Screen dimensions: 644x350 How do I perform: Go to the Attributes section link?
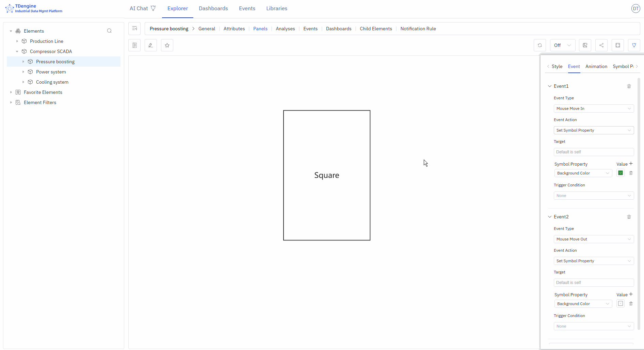(x=234, y=29)
